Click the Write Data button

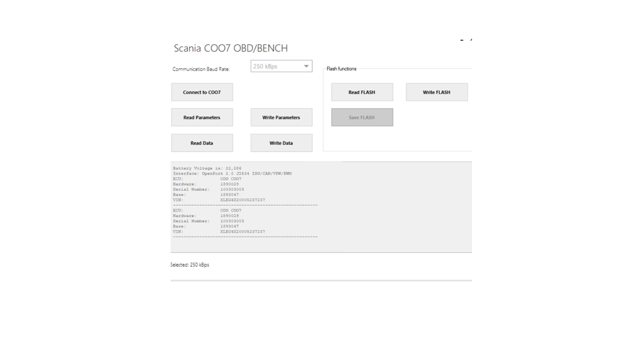(281, 143)
